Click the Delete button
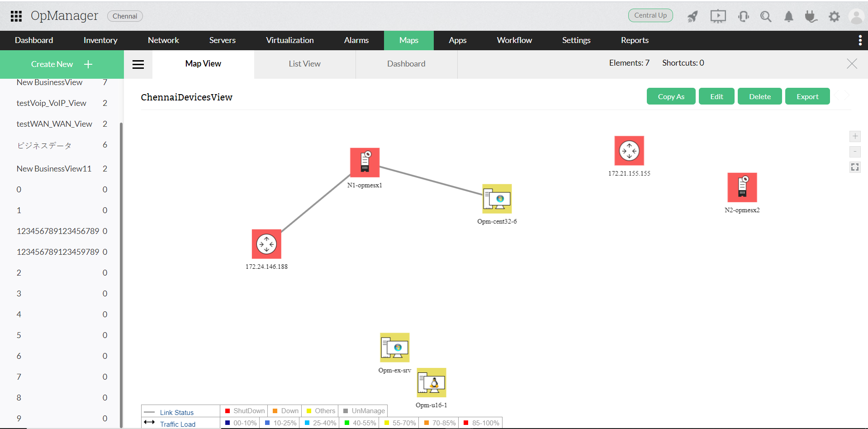This screenshot has height=429, width=868. tap(760, 96)
